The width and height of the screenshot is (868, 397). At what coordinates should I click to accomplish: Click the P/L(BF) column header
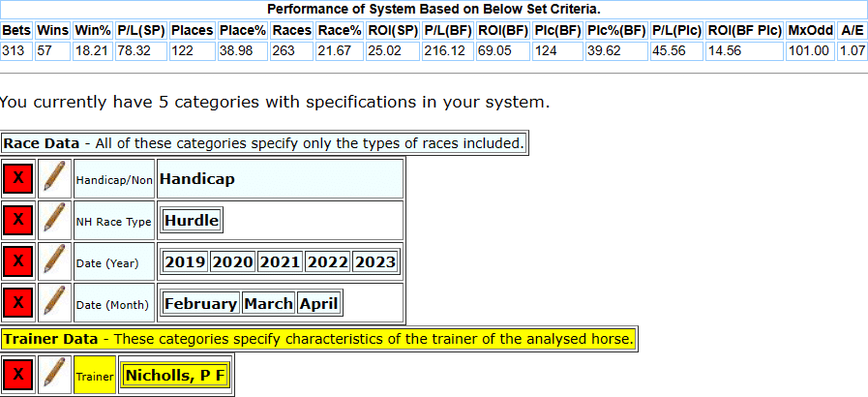pos(448,30)
